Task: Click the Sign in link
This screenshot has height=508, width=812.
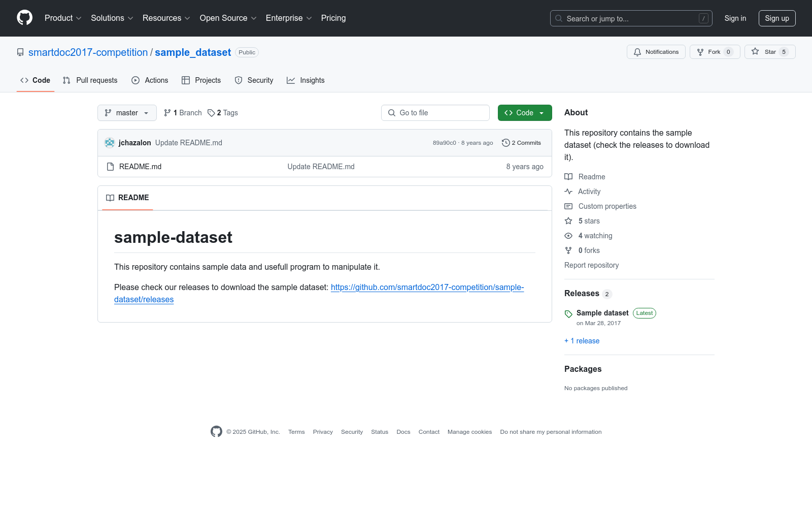Action: [735, 18]
